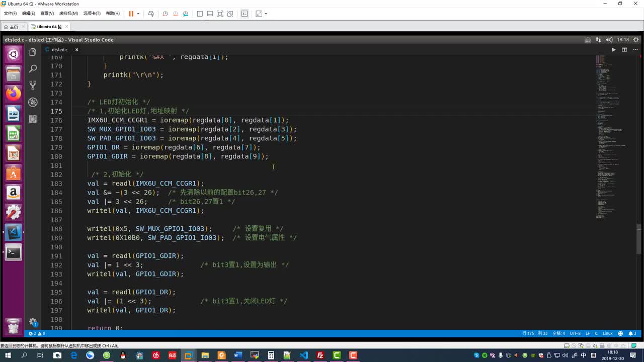
Task: Launch LibreOffice Impress from the dock
Action: pos(13,153)
